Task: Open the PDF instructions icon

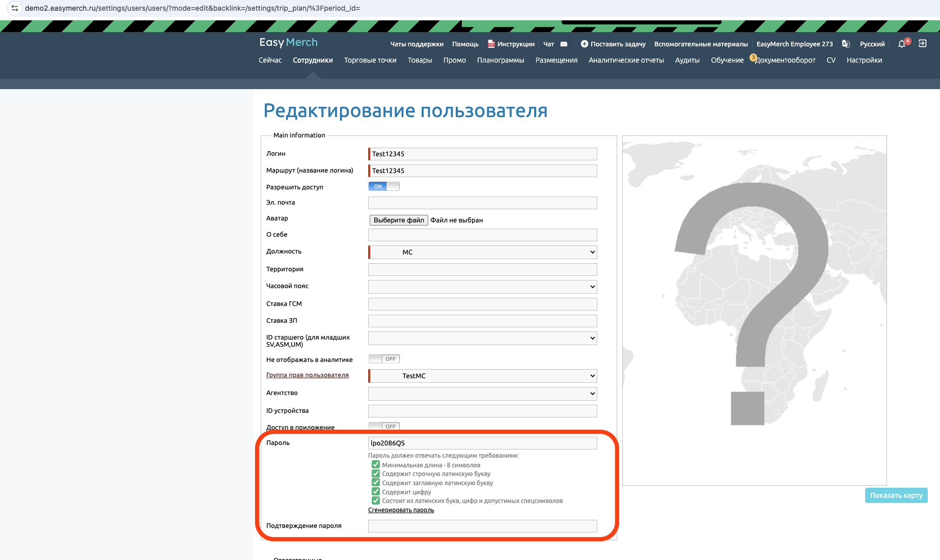Action: click(491, 44)
